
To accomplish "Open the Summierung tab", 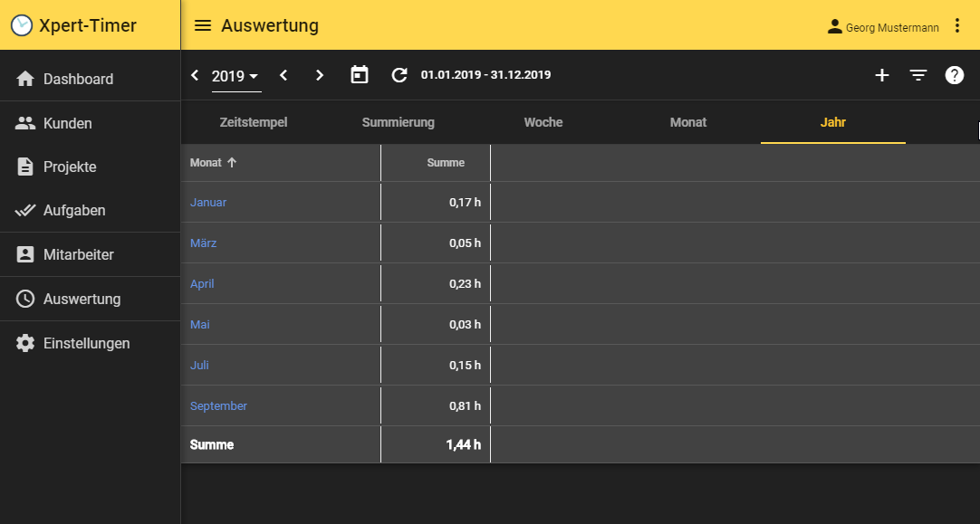I will point(399,122).
